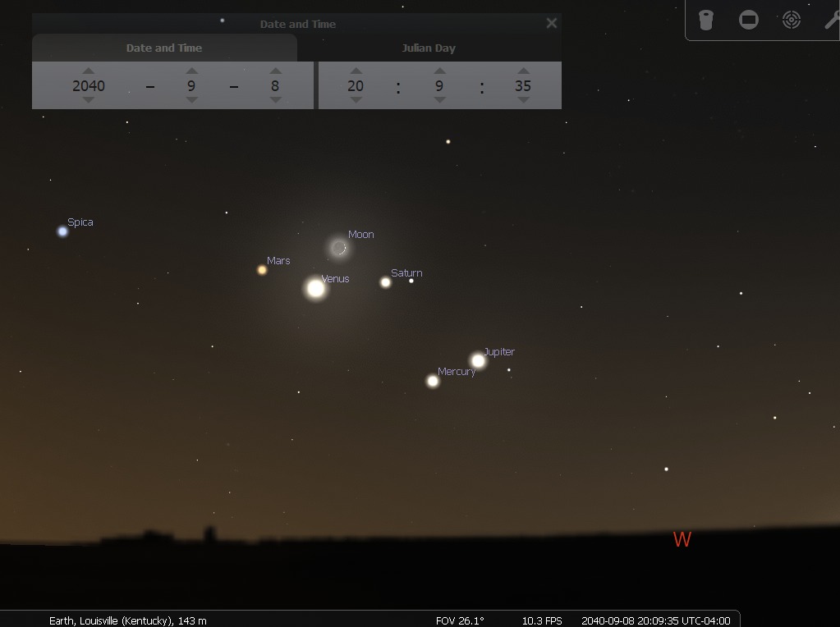Image resolution: width=840 pixels, height=627 pixels.
Task: Select Jupiter in the sky view
Action: 478,360
